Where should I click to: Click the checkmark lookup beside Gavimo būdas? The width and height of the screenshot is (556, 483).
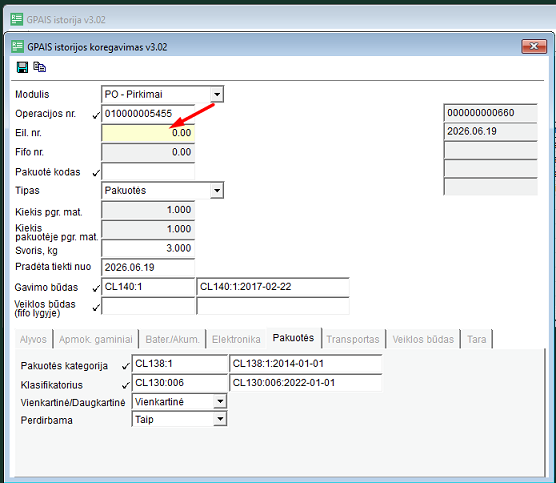point(96,288)
